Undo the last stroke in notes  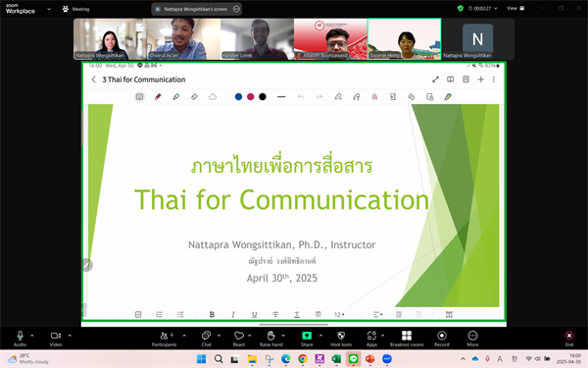[301, 97]
